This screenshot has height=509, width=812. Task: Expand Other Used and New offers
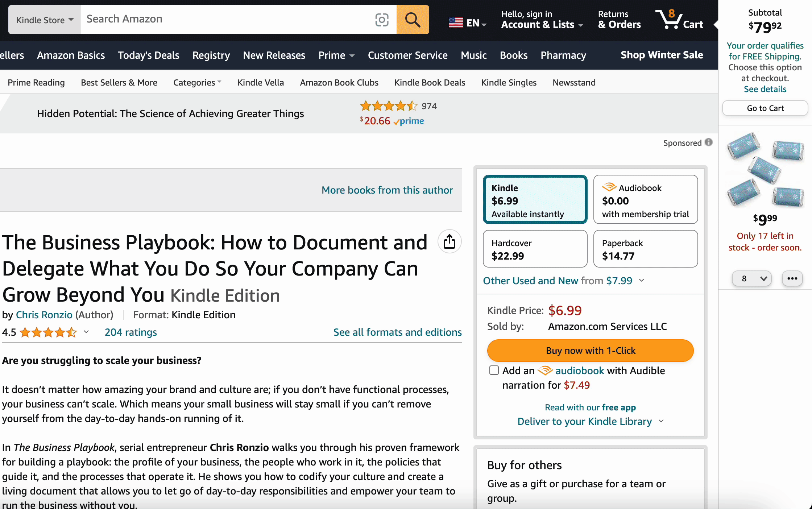pos(564,281)
